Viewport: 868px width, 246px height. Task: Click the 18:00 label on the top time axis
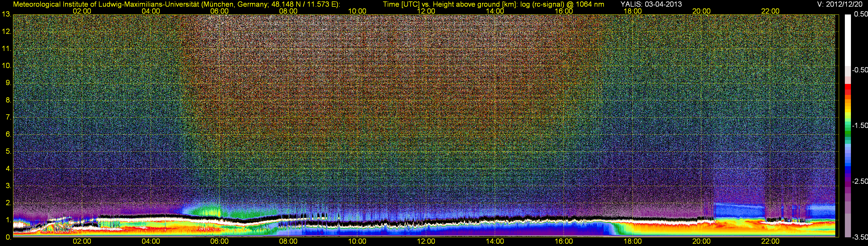tap(633, 11)
